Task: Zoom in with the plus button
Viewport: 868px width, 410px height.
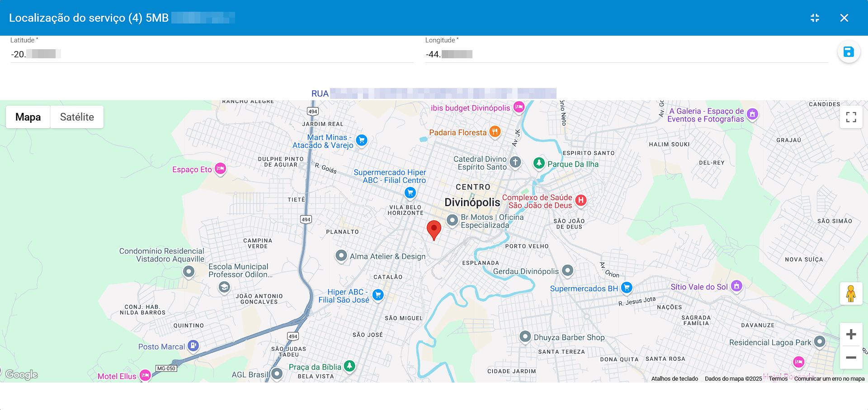Action: tap(851, 335)
